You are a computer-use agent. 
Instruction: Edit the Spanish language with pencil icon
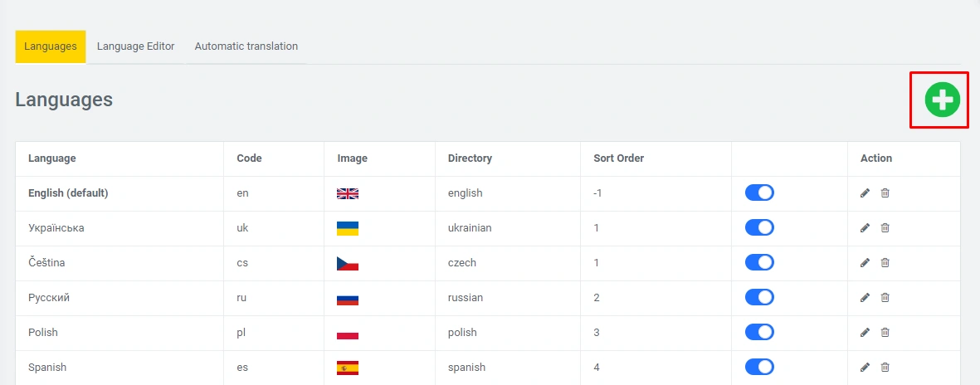[x=865, y=368]
